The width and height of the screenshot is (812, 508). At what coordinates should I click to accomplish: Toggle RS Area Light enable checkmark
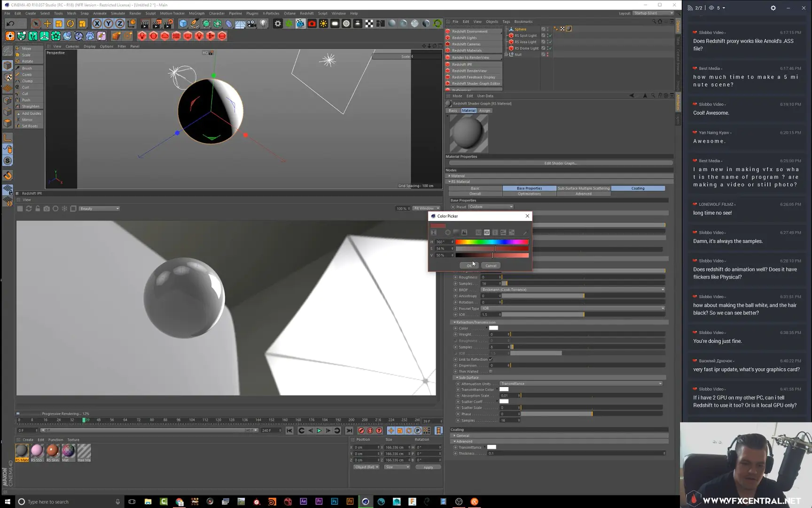(550, 42)
